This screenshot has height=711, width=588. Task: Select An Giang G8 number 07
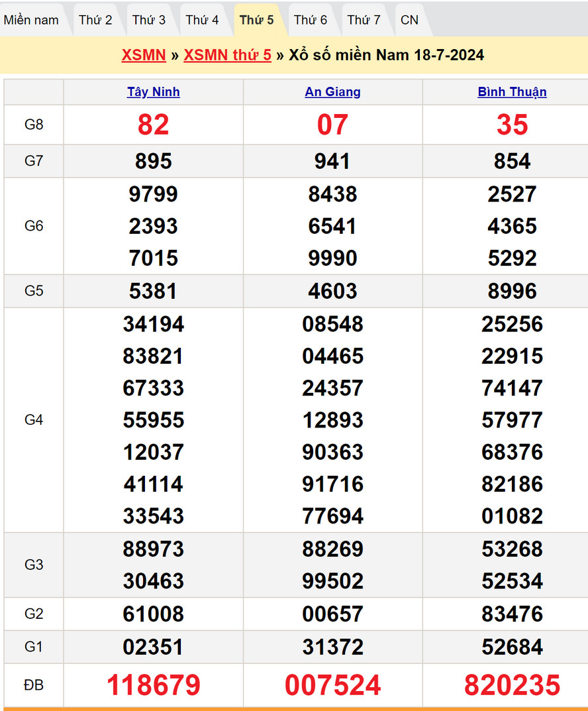click(x=332, y=125)
